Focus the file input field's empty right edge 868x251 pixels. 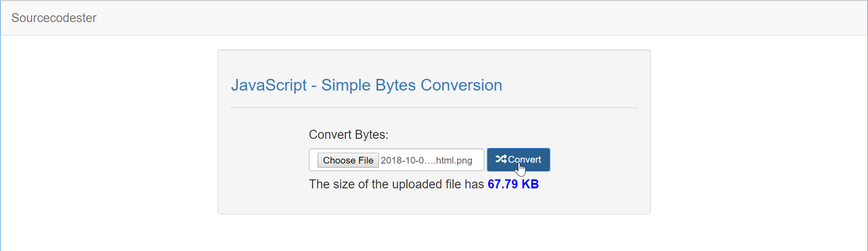(x=478, y=160)
